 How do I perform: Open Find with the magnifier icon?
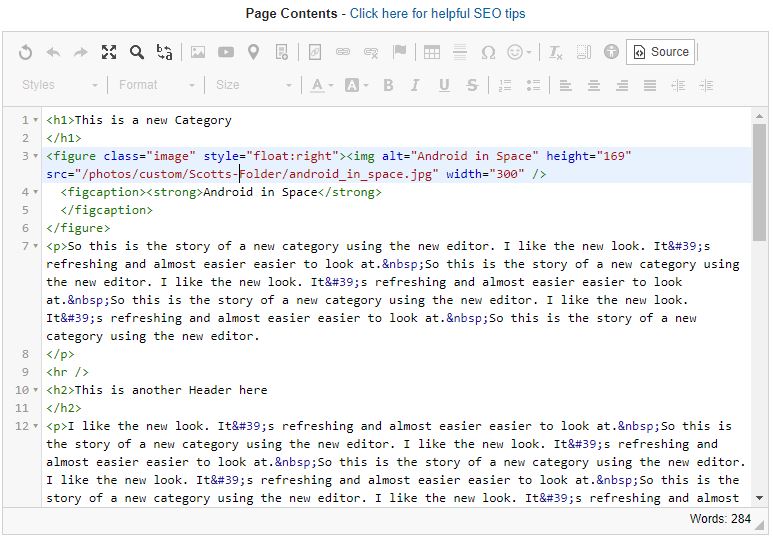137,52
